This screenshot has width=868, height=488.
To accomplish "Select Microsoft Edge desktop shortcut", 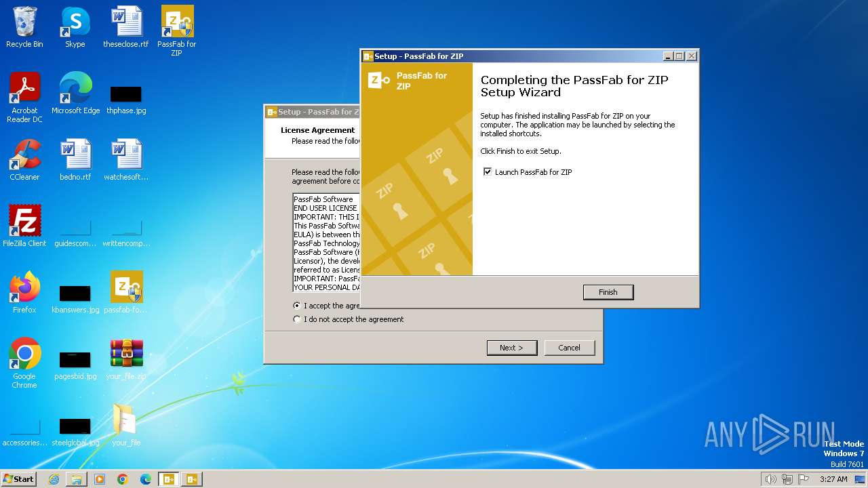I will click(x=75, y=93).
